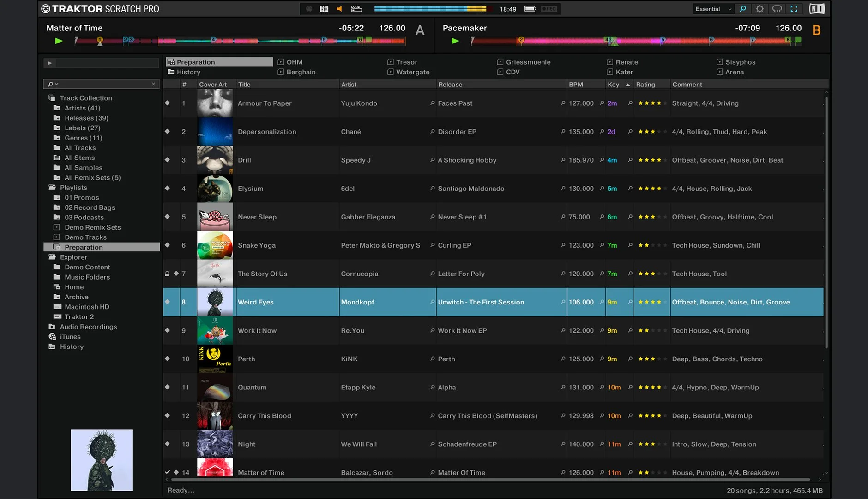The height and width of the screenshot is (499, 868).
Task: Click lock icon on The Story Of Us
Action: [x=167, y=274]
